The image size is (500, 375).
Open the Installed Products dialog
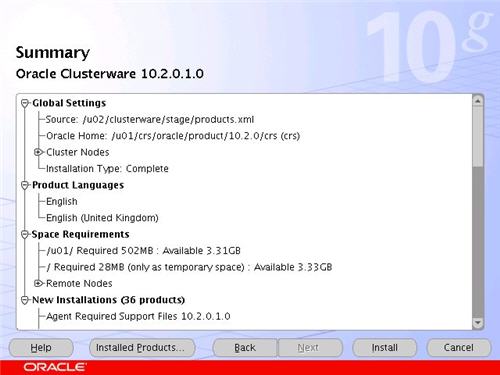click(142, 348)
